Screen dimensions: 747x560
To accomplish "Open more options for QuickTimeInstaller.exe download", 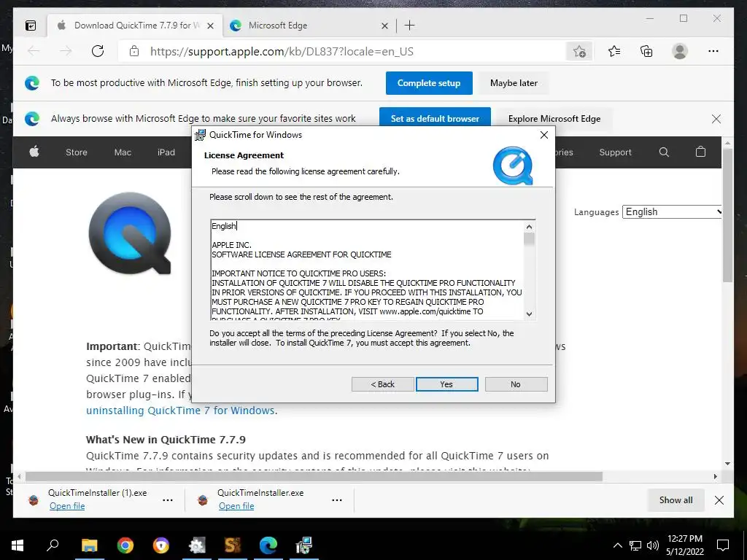I will tap(337, 500).
